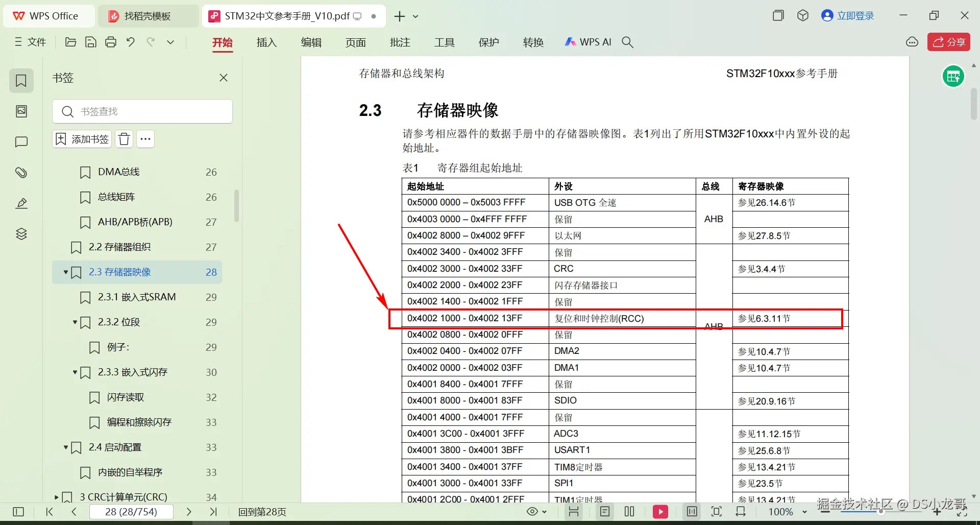Screen dimensions: 980x525
Task: Delete bookmark with the trash icon
Action: (124, 139)
